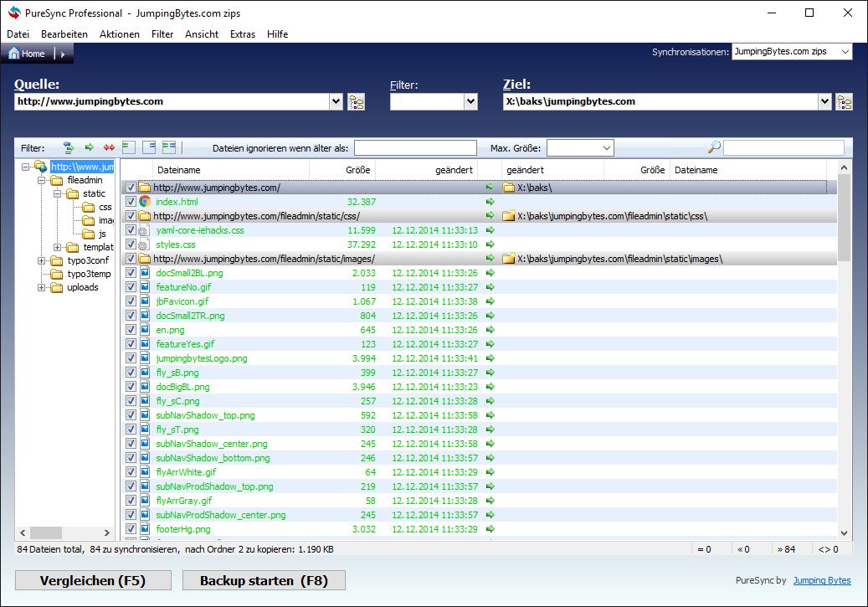Open the Ziel path dropdown arrow

click(824, 101)
